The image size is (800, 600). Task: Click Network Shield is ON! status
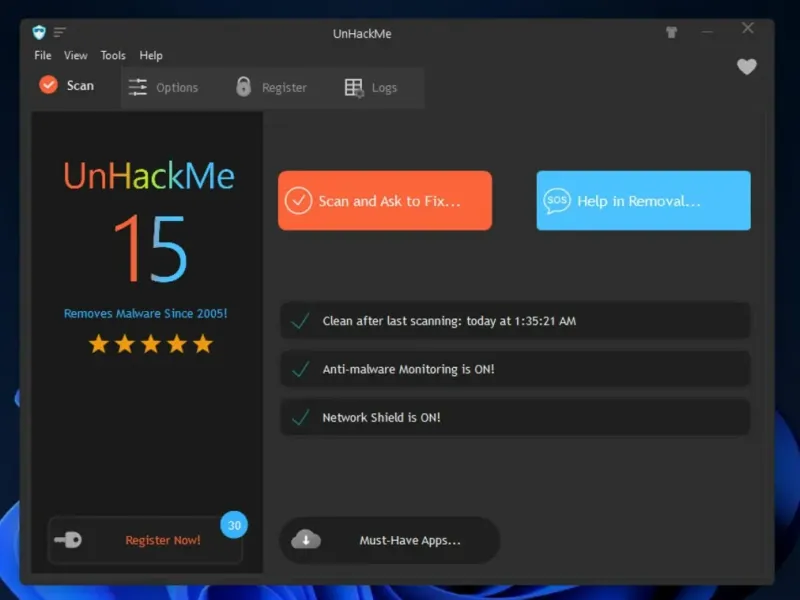pyautogui.click(x=515, y=417)
